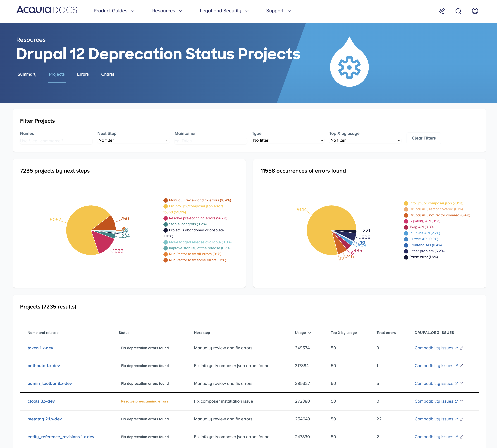497x448 pixels.
Task: Open the pathauto 1.x-dev project link
Action: [44, 366]
